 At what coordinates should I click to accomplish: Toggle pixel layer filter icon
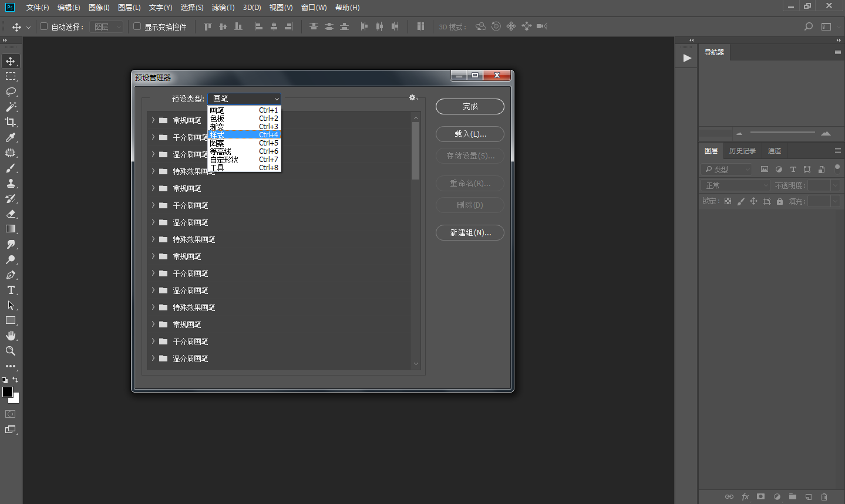click(x=765, y=169)
